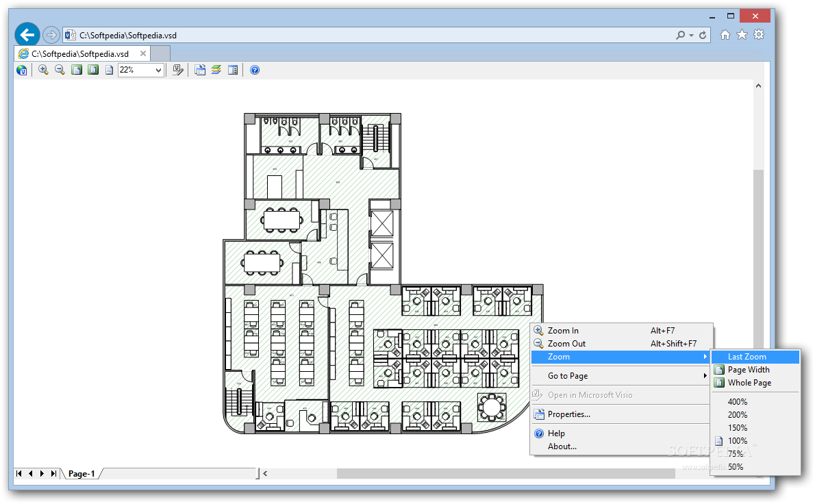
Task: Set zoom to 50%
Action: pos(755,466)
